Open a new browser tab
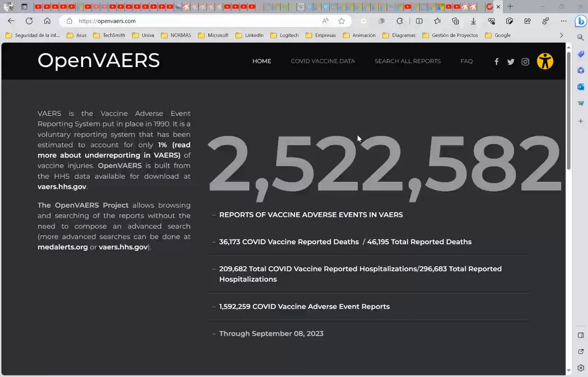This screenshot has height=377, width=588. coord(510,6)
